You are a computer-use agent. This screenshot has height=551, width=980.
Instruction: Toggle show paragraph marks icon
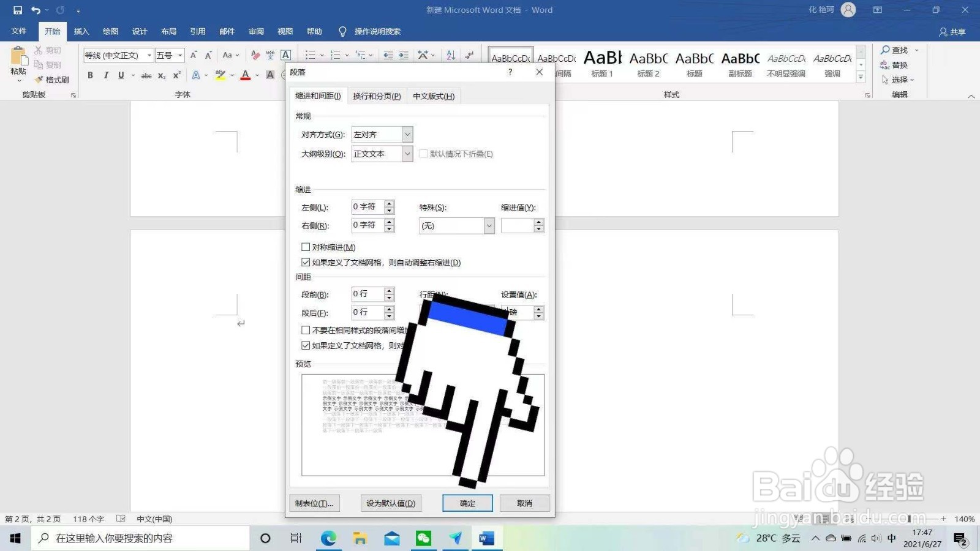pyautogui.click(x=469, y=55)
